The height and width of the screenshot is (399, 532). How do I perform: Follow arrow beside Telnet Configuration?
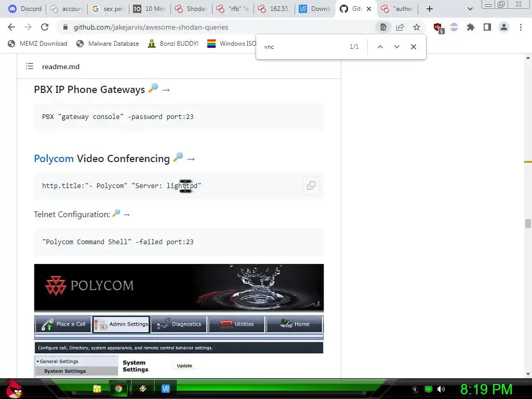click(x=127, y=215)
